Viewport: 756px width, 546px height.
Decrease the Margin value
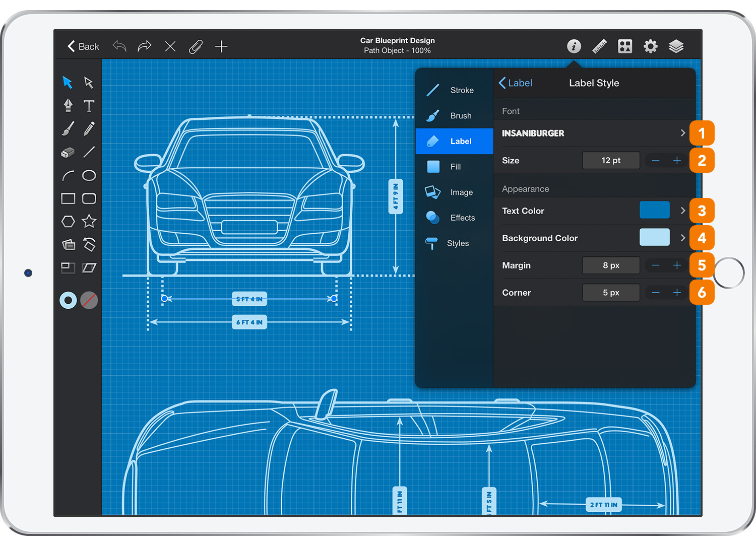pos(656,265)
